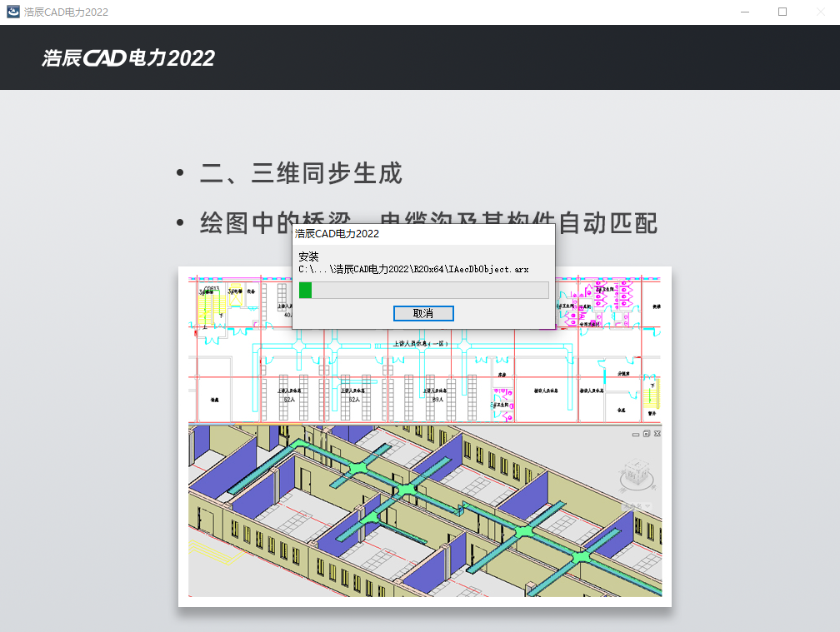The height and width of the screenshot is (632, 840).
Task: Click the 浩辰CAD电力2022 header logo
Action: click(128, 57)
